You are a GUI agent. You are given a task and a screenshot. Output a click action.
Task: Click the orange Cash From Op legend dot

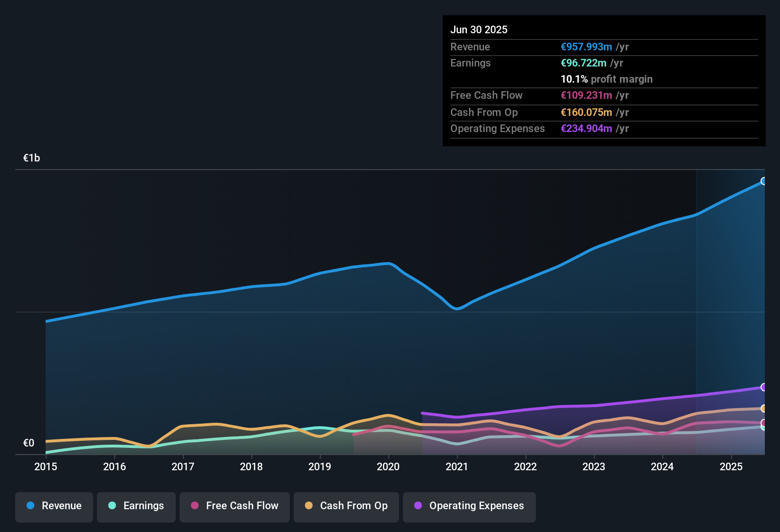(x=309, y=505)
